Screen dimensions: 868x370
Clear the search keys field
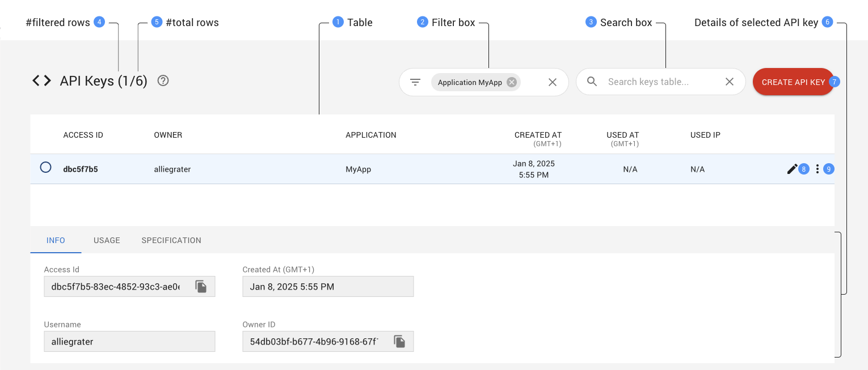[730, 82]
